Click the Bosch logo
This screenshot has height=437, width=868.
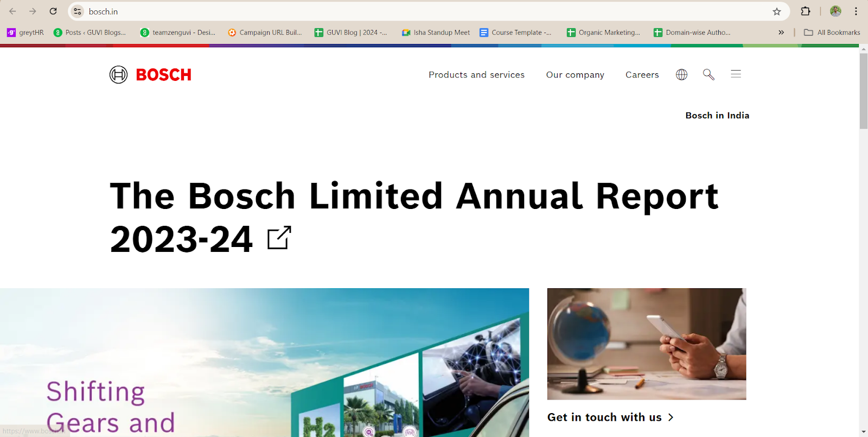click(x=150, y=74)
